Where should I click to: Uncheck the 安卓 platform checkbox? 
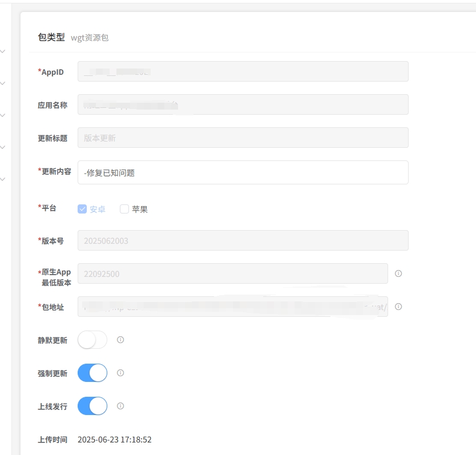tap(82, 209)
